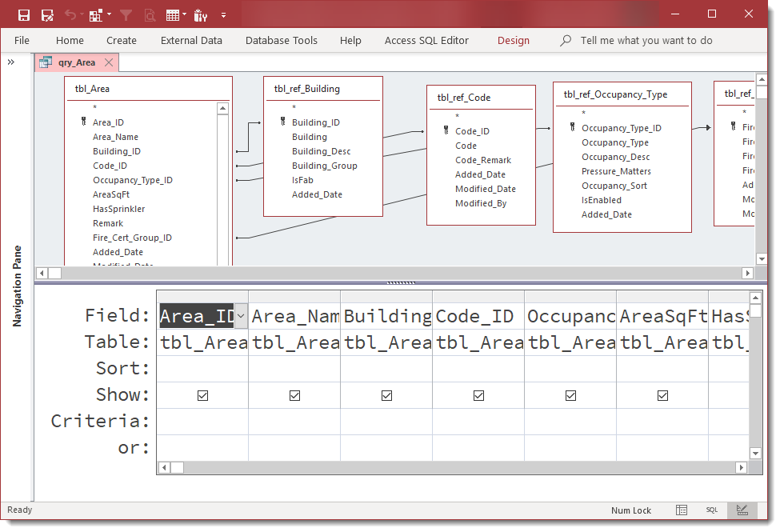Click Occupancy_Type_ID key icon
Viewport: 780px width, 532px height.
pos(573,127)
